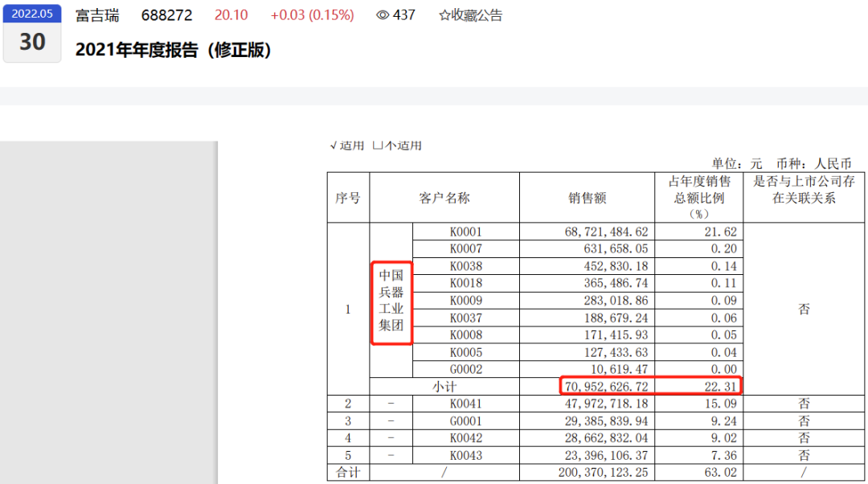868x484 pixels.
Task: Click sales value 28,662,832.04
Action: pyautogui.click(x=606, y=438)
